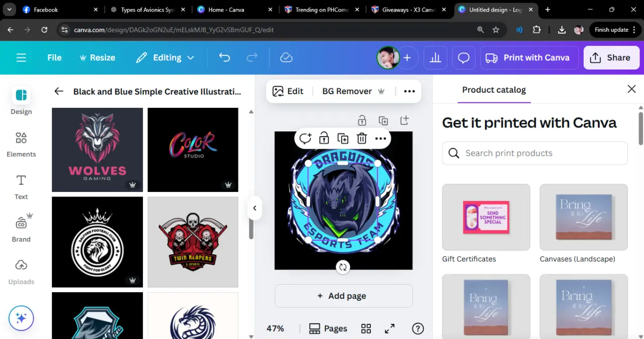Open the Resize menu
This screenshot has width=644, height=339.
coord(97,57)
